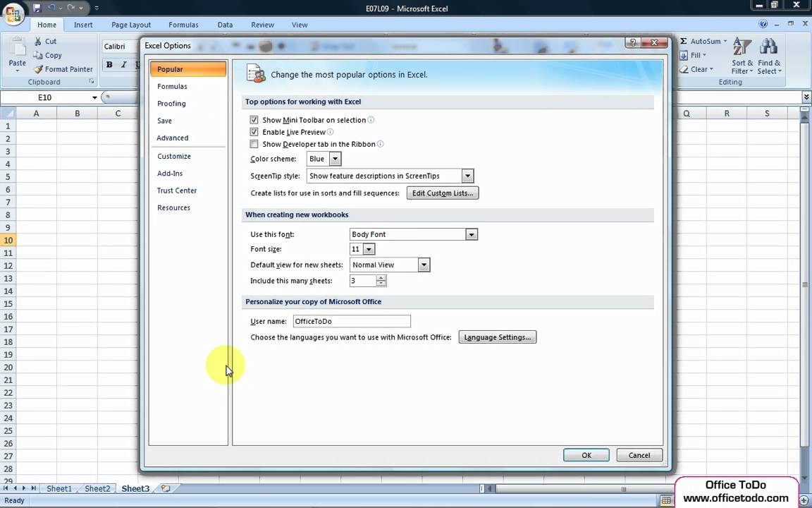Go to first sheet navigation arrow
The image size is (812, 508).
pyautogui.click(x=6, y=488)
